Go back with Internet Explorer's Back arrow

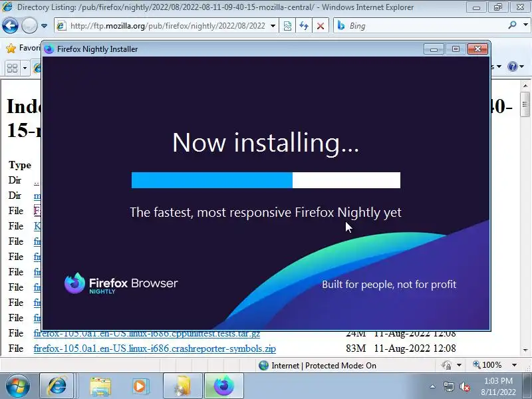[10, 25]
